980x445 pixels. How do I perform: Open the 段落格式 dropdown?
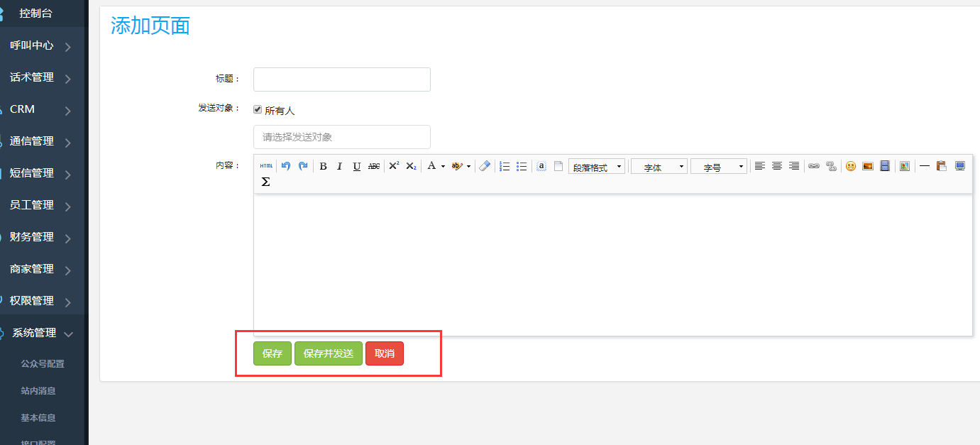point(596,167)
